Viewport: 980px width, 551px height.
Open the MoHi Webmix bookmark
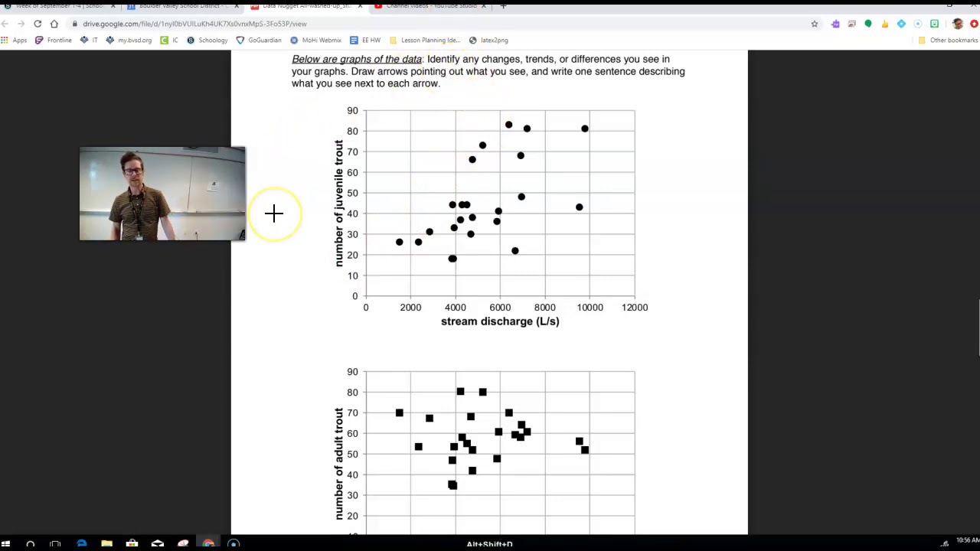click(x=315, y=40)
